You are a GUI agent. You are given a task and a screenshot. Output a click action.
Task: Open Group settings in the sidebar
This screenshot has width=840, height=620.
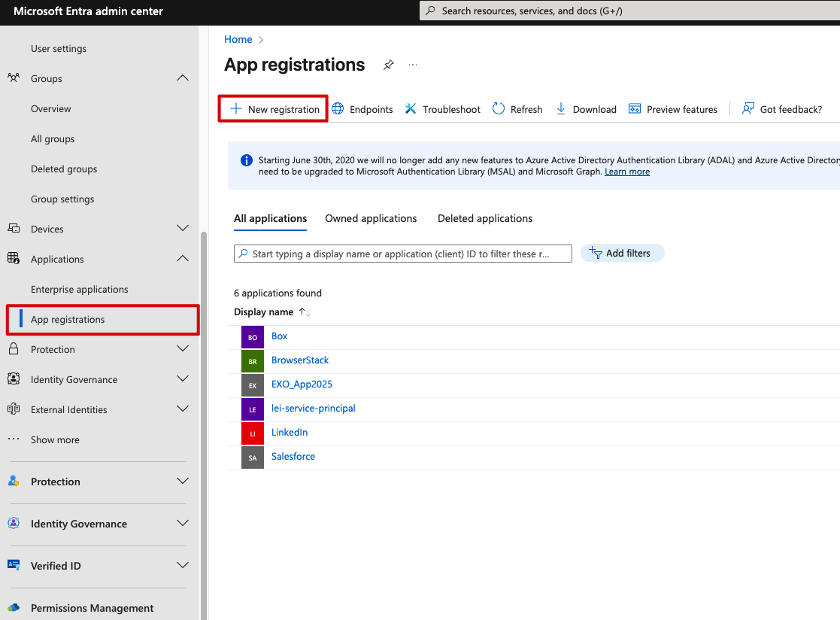coord(62,199)
